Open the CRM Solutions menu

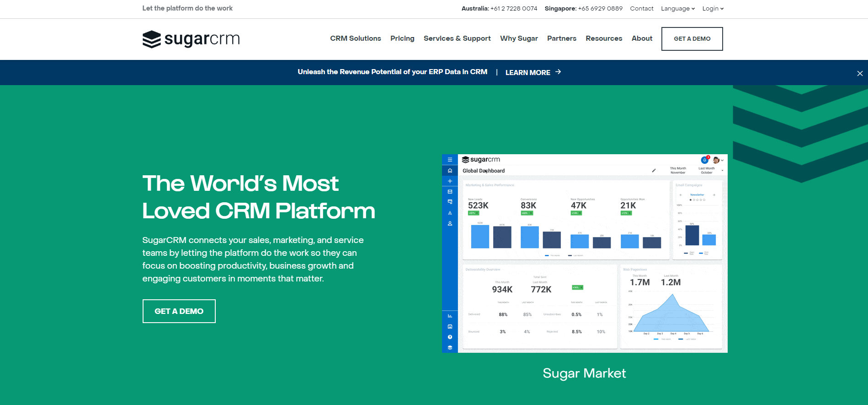pos(356,38)
